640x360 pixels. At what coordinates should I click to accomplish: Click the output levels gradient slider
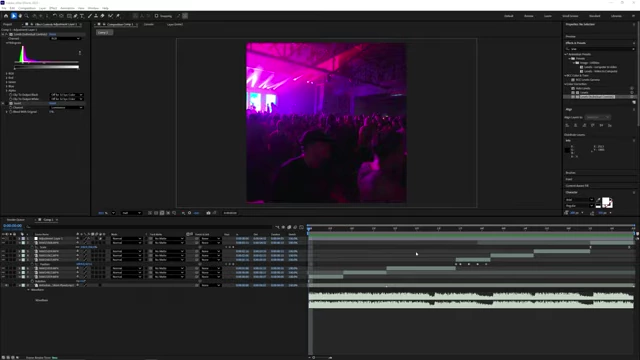(x=47, y=67)
